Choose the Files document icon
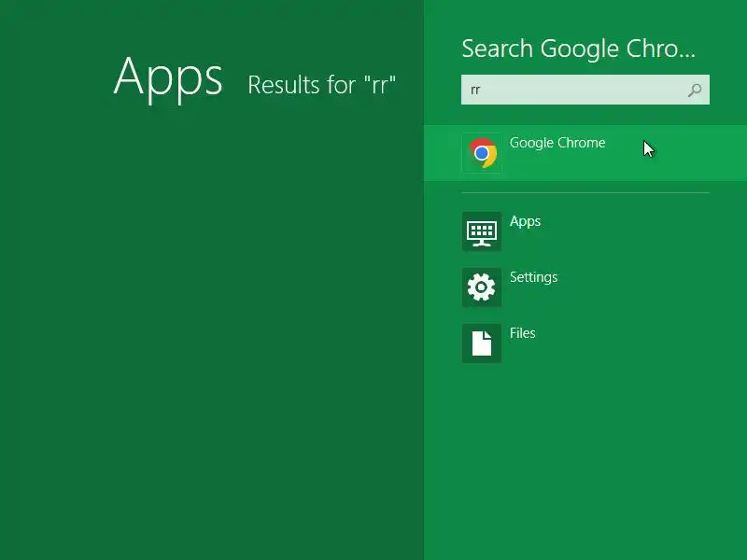 tap(482, 343)
